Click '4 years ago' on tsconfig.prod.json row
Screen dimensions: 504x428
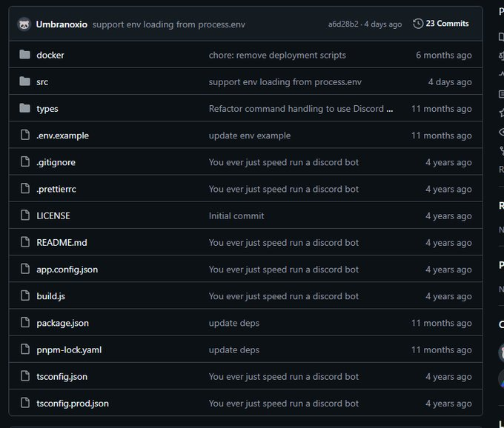coord(448,404)
